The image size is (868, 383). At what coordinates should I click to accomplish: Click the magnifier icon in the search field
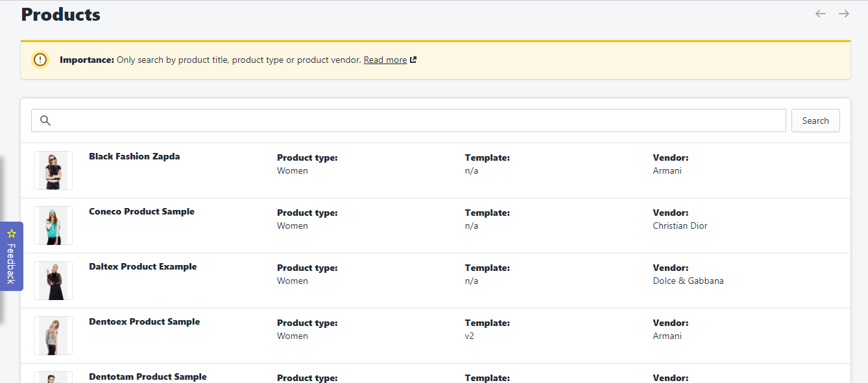45,121
